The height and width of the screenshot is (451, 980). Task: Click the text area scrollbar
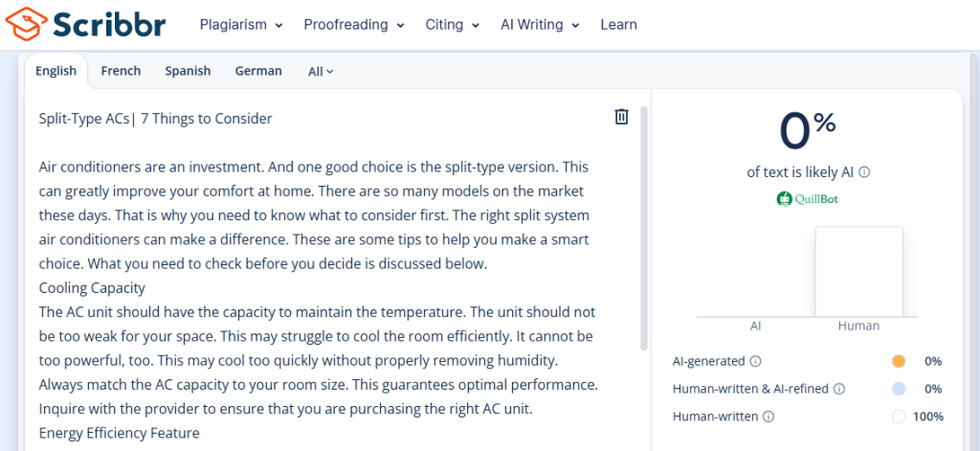(644, 230)
